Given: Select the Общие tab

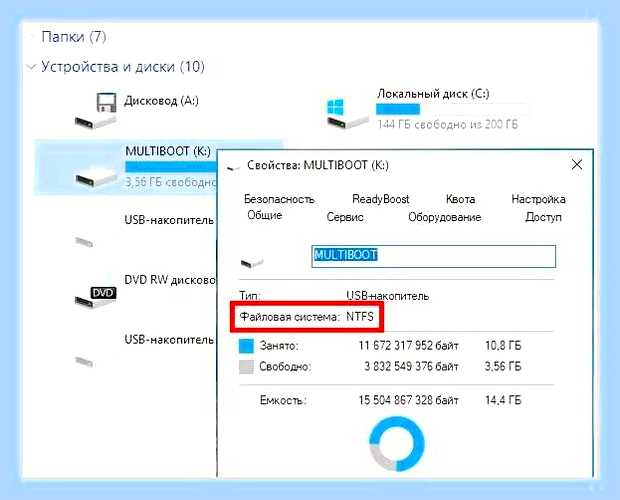Looking at the screenshot, I should point(265,215).
